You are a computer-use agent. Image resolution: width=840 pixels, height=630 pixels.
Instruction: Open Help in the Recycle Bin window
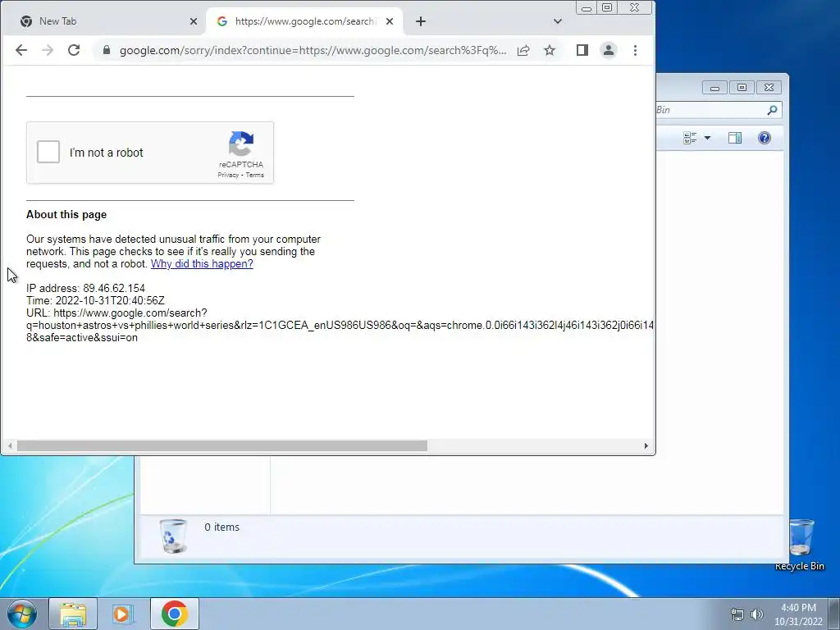[x=765, y=138]
